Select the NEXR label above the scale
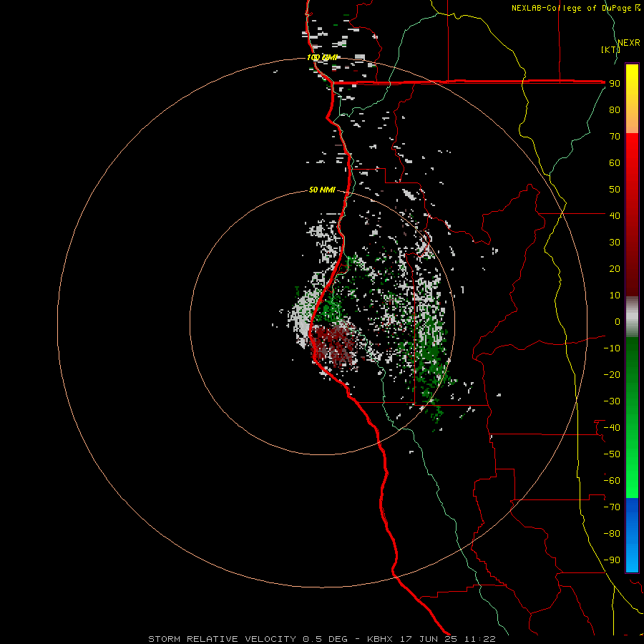Screen dimensions: 644x644 coord(629,43)
